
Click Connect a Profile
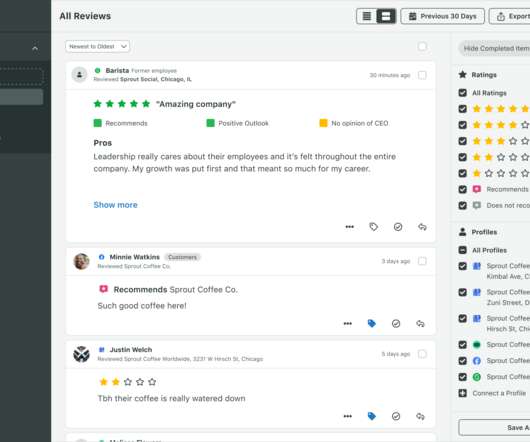click(499, 393)
